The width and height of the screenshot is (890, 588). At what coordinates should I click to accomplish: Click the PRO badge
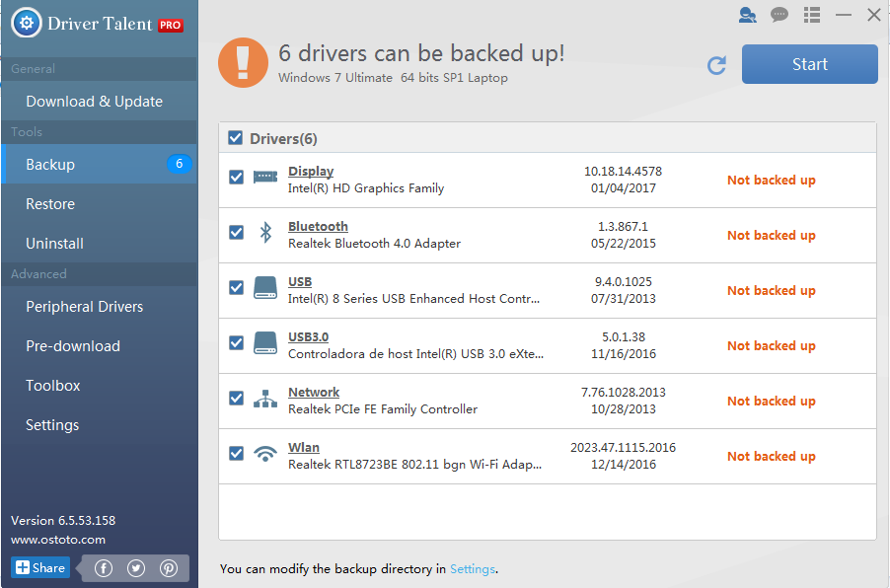(x=171, y=25)
